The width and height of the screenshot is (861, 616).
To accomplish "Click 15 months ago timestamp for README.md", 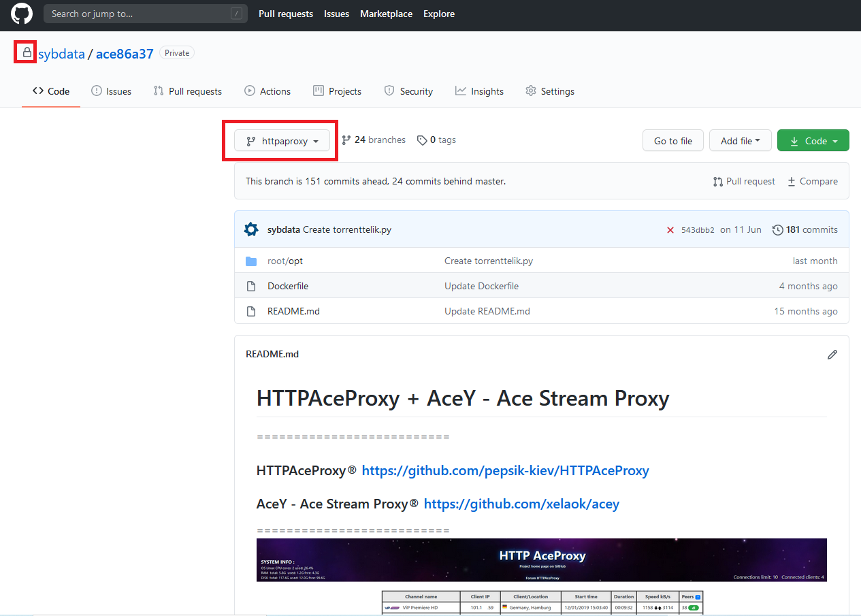I will tap(806, 311).
